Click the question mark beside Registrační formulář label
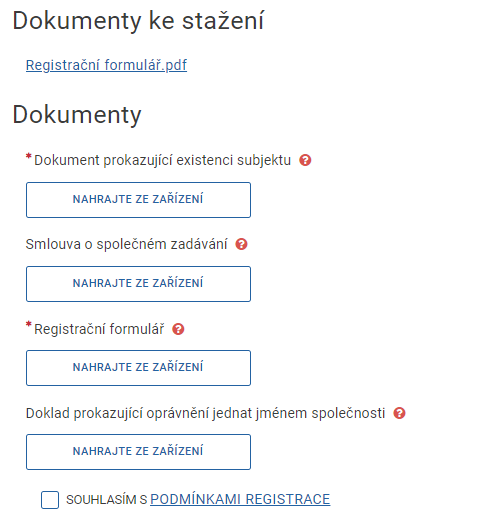The width and height of the screenshot is (488, 517). point(178,329)
